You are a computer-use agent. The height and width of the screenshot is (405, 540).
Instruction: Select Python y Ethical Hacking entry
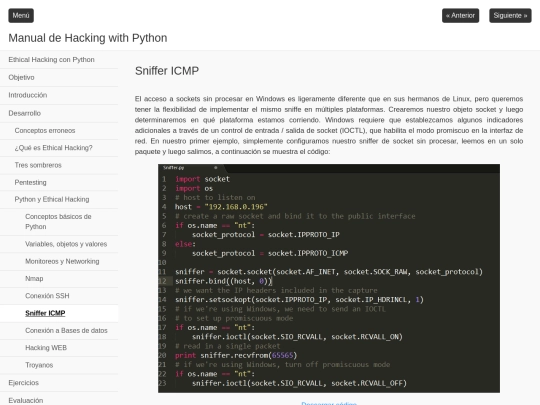(52, 199)
